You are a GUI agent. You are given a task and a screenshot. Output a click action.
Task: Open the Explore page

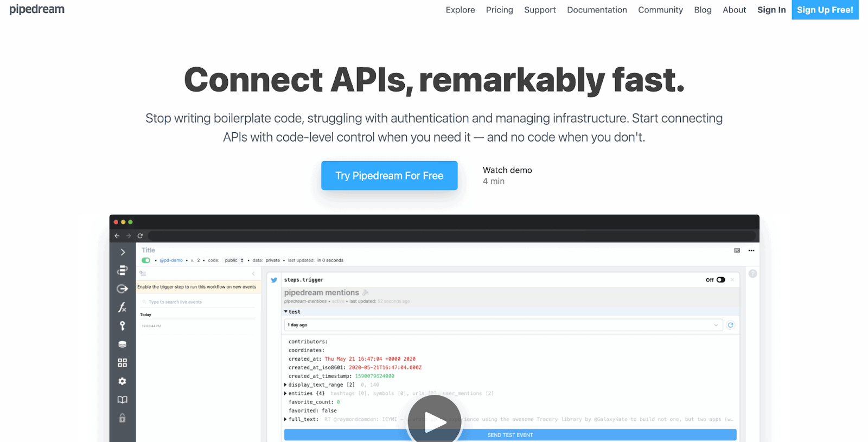(x=460, y=10)
